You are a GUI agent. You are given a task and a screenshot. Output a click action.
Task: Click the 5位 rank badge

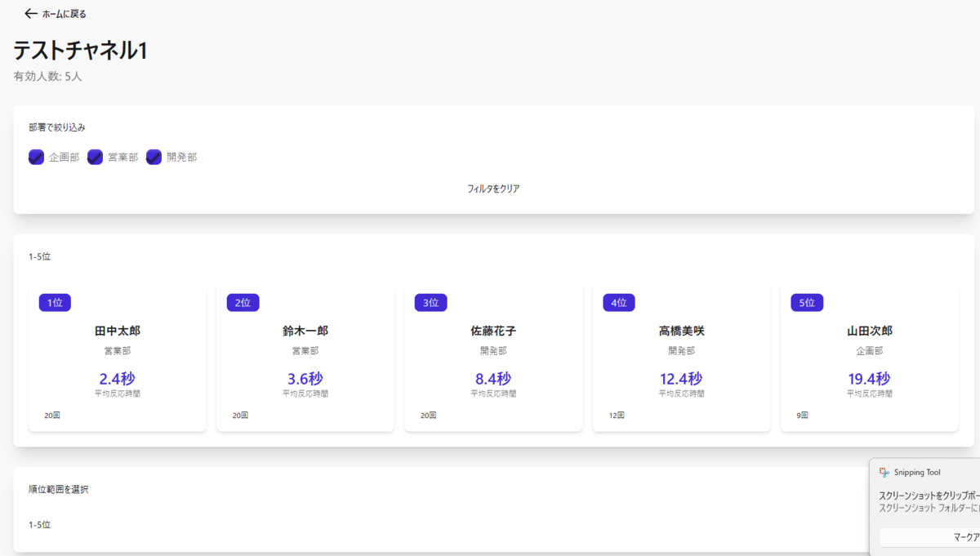[807, 303]
